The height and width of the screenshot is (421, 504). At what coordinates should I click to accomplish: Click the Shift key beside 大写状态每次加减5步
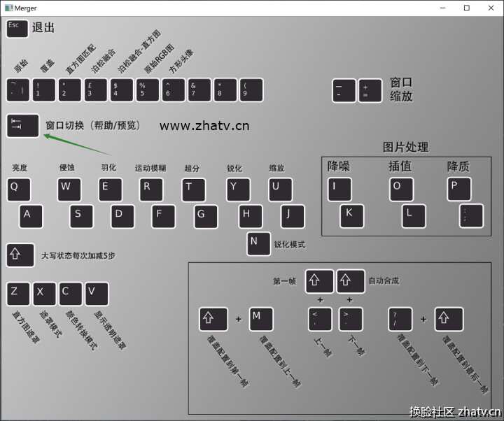[x=20, y=255]
